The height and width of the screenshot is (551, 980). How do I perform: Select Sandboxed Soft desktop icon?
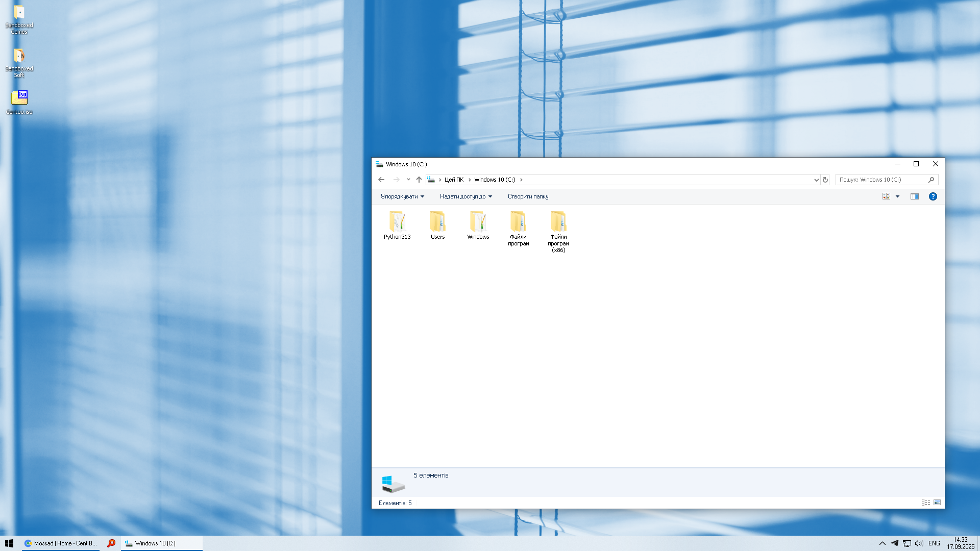point(19,63)
